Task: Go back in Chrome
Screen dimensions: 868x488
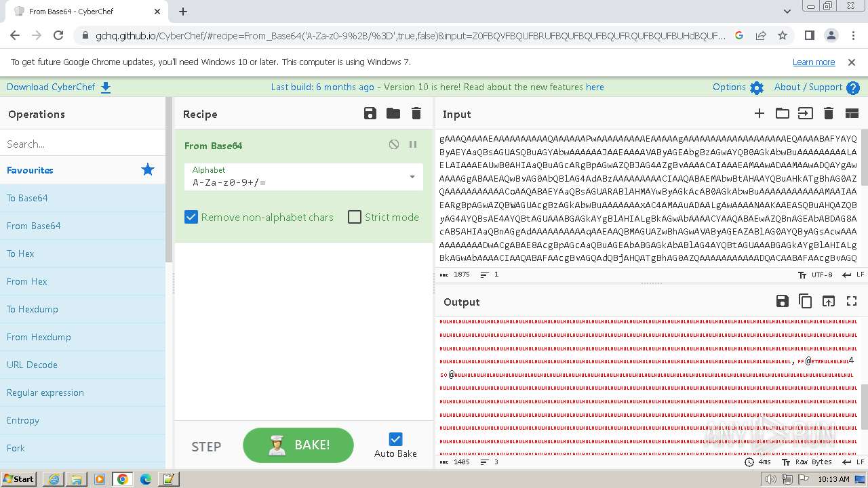Action: coord(15,35)
